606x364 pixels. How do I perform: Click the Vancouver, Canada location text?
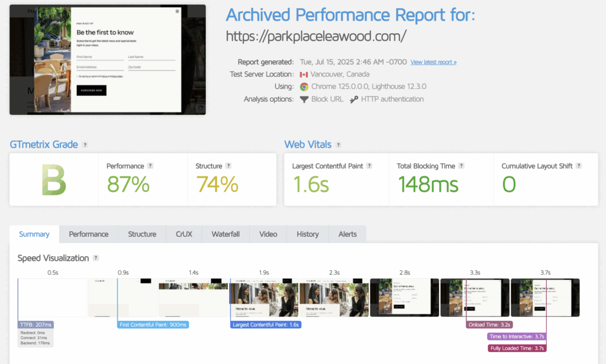pyautogui.click(x=340, y=74)
